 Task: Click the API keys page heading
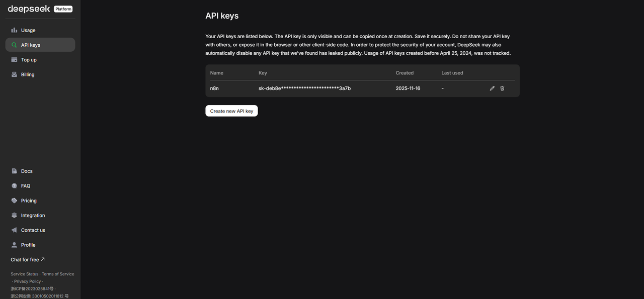click(x=222, y=16)
